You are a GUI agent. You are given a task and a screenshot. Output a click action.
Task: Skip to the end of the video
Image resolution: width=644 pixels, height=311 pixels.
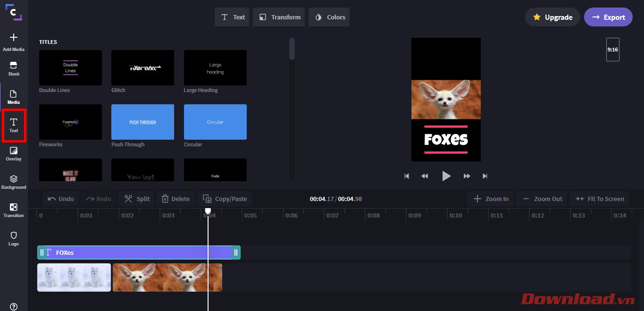(x=485, y=176)
